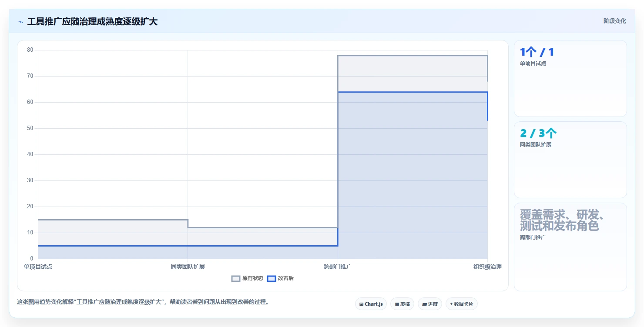
Task: Click the 80 y-axis tick label
Action: pos(30,50)
